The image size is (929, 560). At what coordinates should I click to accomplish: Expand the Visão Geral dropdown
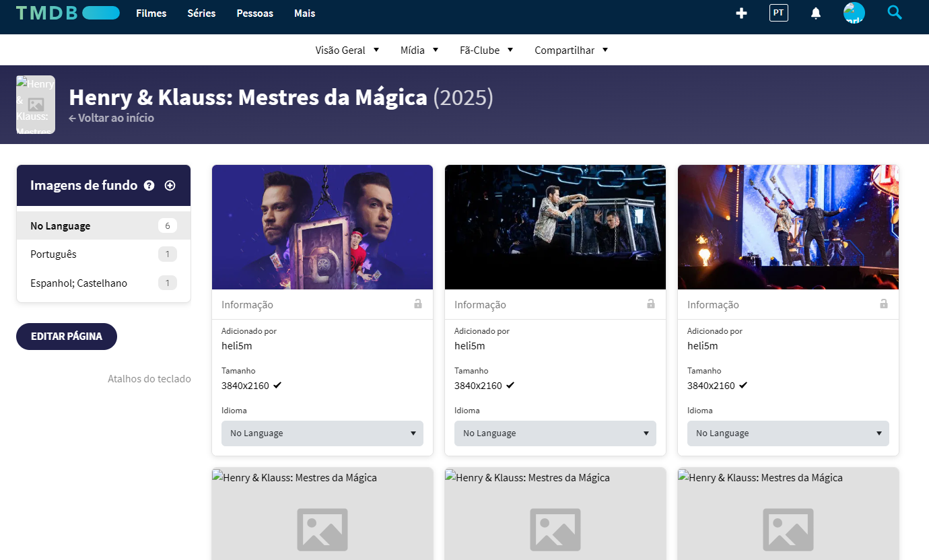(x=347, y=50)
